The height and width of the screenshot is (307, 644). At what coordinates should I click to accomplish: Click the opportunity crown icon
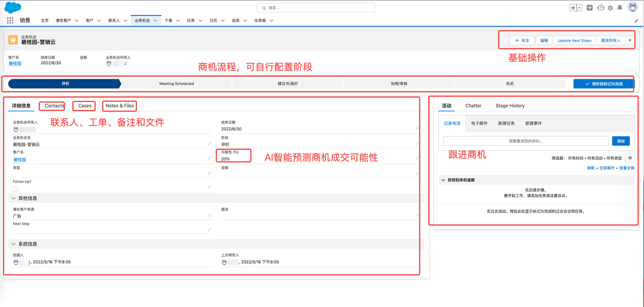coord(13,40)
